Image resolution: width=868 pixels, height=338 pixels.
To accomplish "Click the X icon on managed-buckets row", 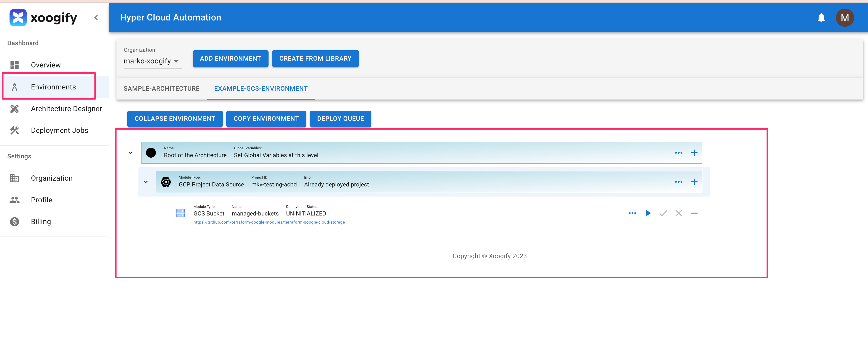I will 679,213.
